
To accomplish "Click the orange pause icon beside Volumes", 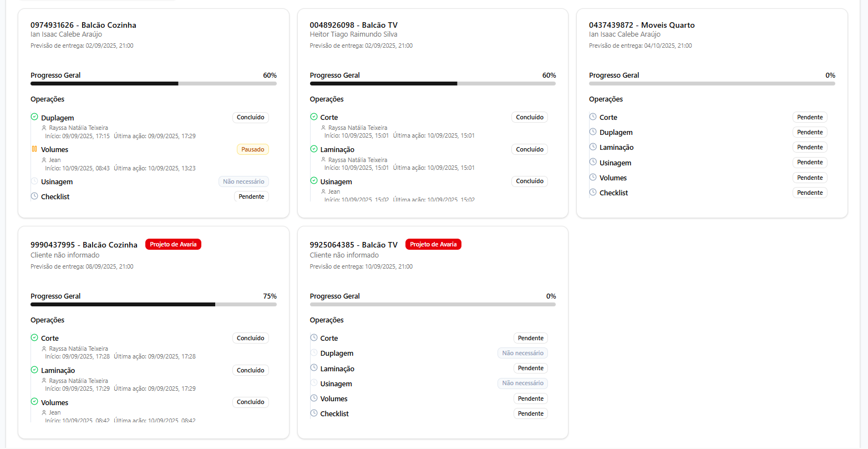I will pyautogui.click(x=34, y=149).
